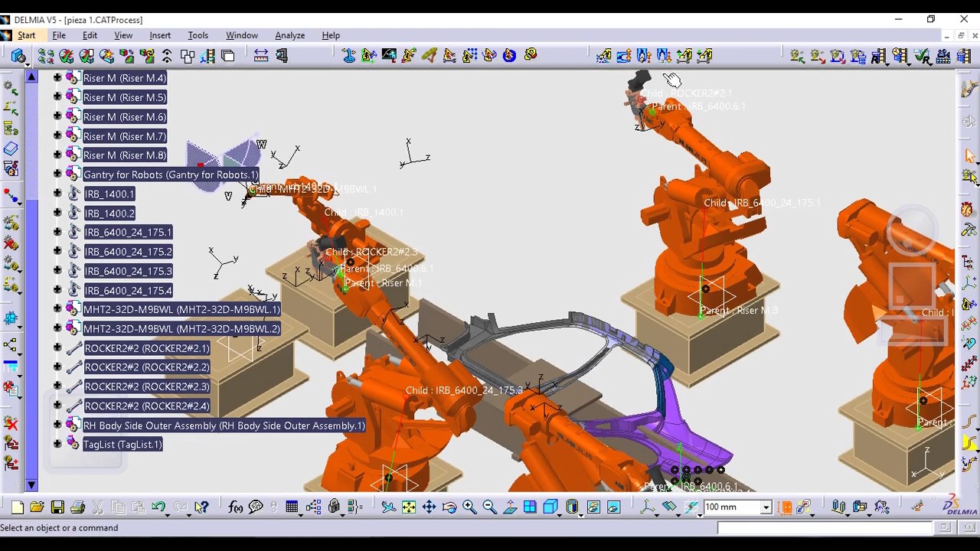Viewport: 980px width, 551px height.
Task: Expand the Riser M (Riser M.4) node
Action: (x=57, y=78)
